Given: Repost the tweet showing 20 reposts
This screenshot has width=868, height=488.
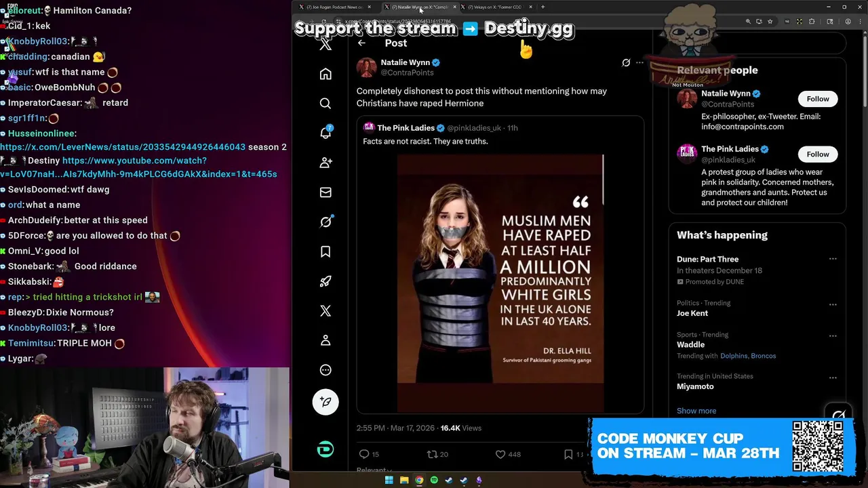Looking at the screenshot, I should pos(437,454).
